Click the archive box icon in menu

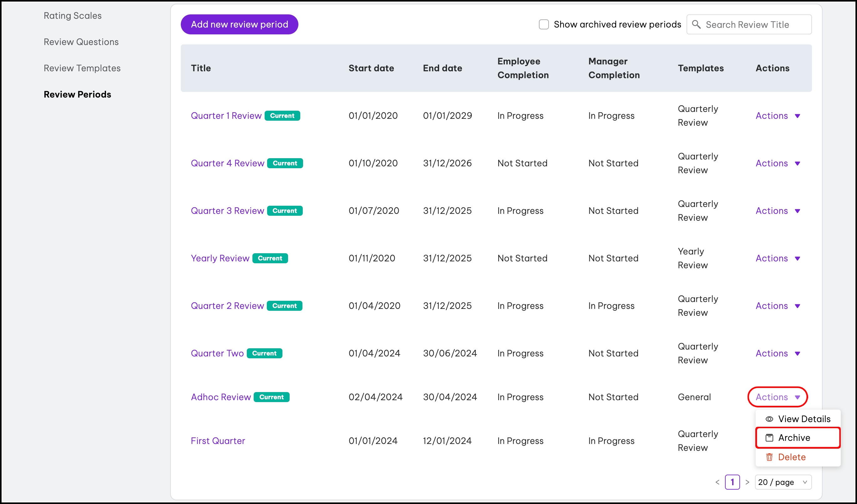click(x=769, y=438)
